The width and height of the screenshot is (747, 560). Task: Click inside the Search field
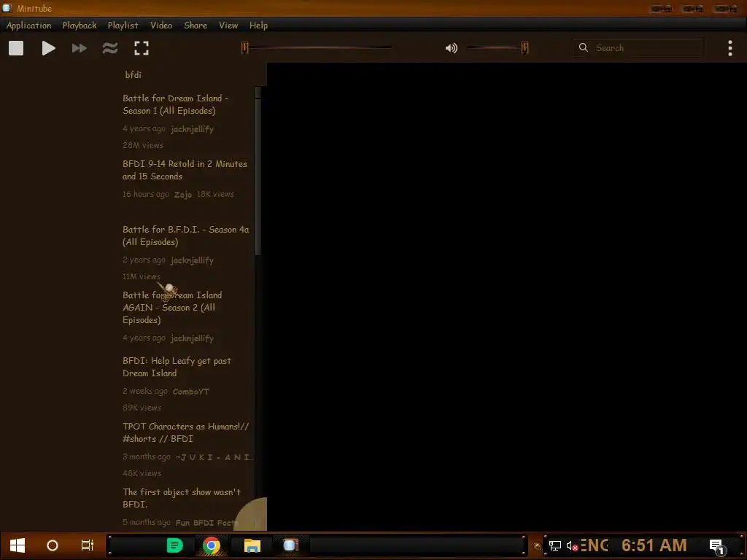pyautogui.click(x=638, y=48)
